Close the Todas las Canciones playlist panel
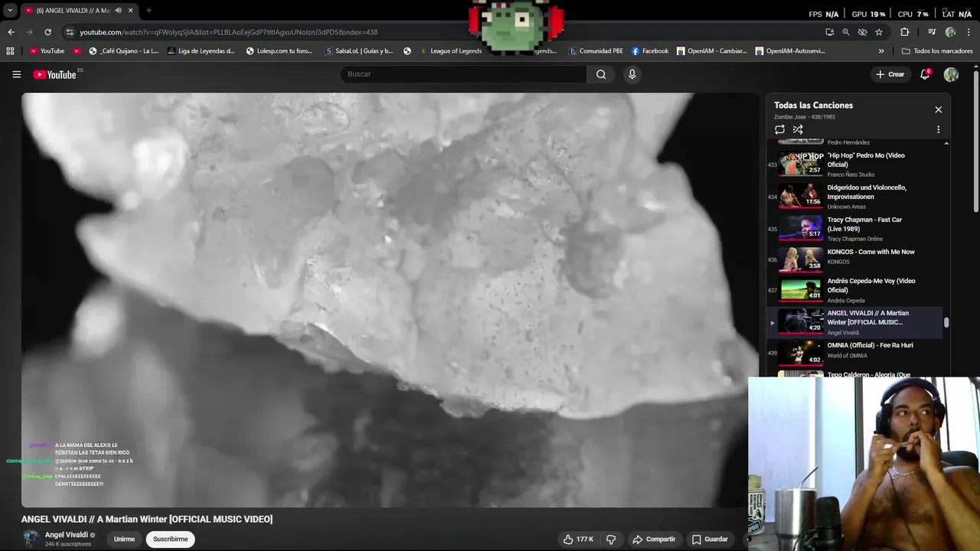This screenshot has height=551, width=980. coord(938,109)
